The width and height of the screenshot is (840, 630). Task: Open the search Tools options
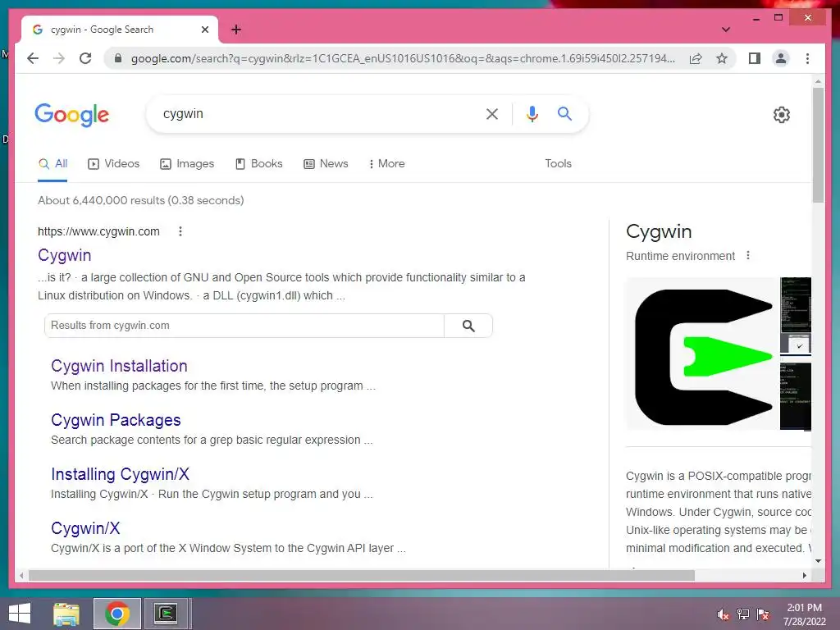point(558,164)
